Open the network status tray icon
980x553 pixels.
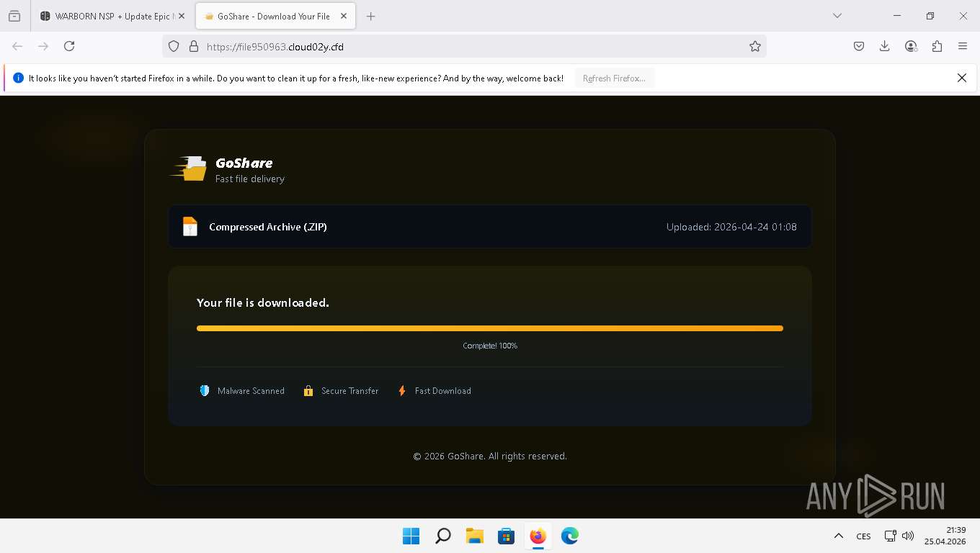(x=891, y=536)
